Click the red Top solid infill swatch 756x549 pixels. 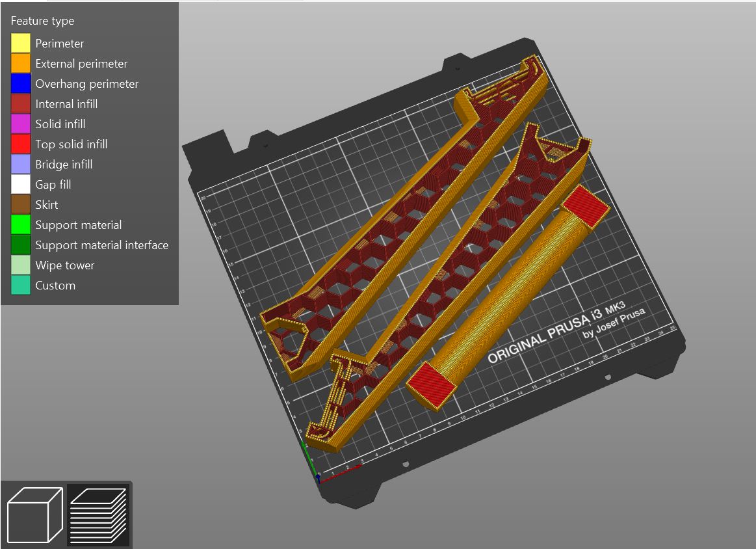click(x=21, y=144)
